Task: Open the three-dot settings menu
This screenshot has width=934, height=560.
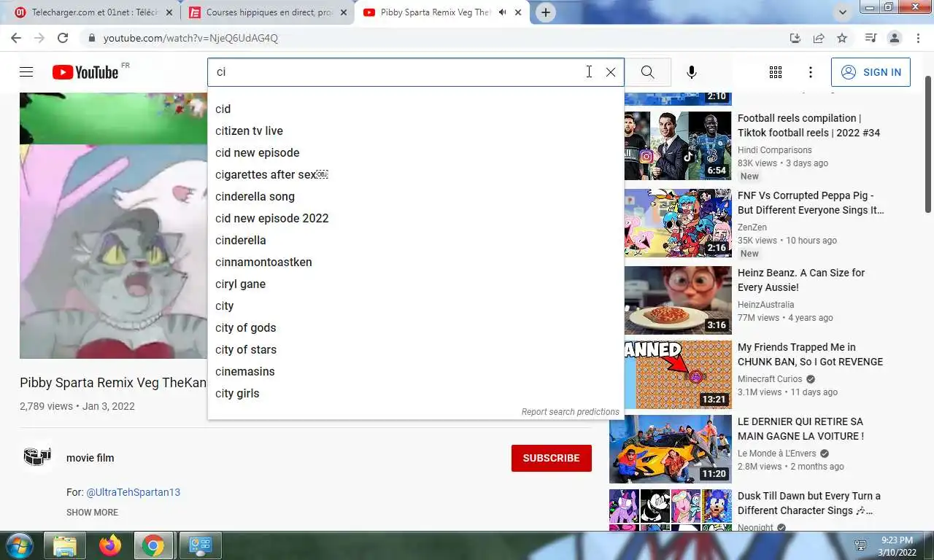Action: 810,72
